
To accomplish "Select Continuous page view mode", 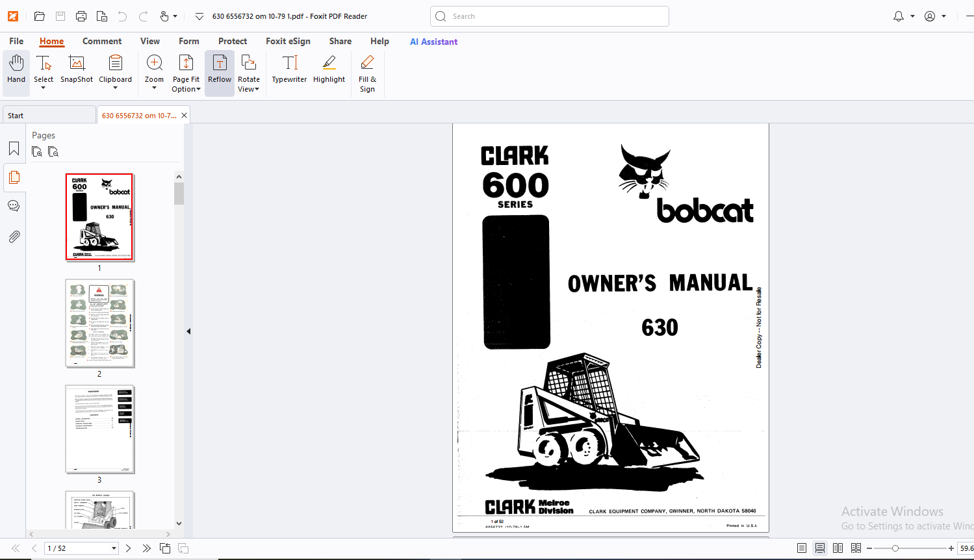I will pos(820,548).
